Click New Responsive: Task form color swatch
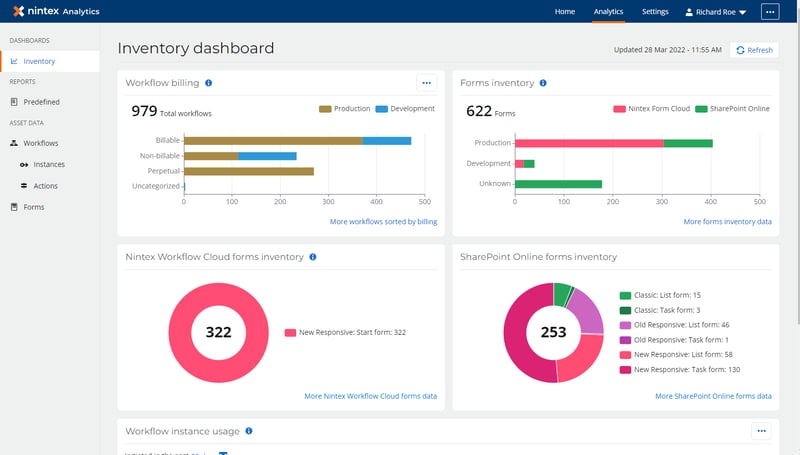This screenshot has height=455, width=800. 625,369
